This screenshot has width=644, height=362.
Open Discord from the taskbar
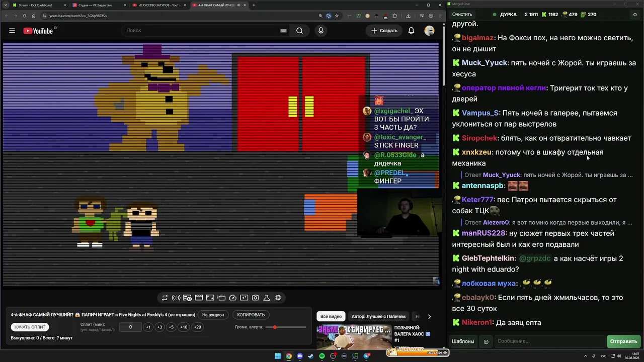click(300, 356)
